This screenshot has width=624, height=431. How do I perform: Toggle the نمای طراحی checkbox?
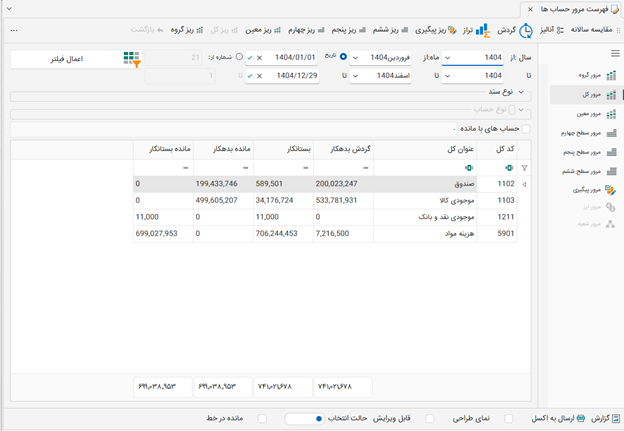tap(509, 419)
